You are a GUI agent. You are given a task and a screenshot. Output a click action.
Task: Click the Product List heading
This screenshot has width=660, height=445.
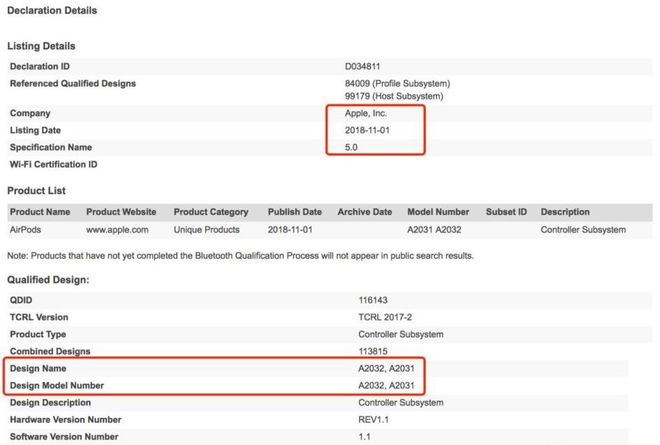click(36, 191)
